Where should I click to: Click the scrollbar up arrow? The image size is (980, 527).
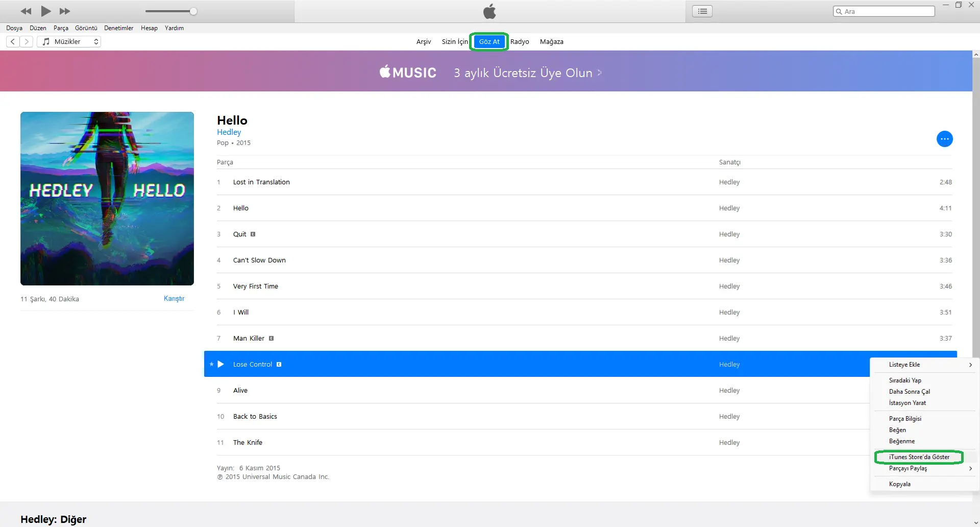[x=976, y=54]
